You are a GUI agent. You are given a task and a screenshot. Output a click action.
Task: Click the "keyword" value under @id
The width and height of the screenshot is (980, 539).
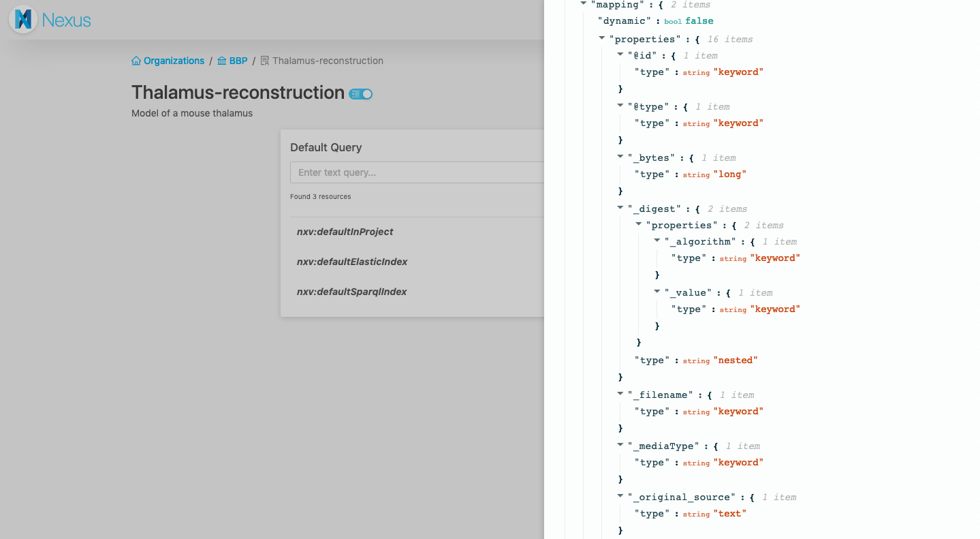pyautogui.click(x=738, y=72)
